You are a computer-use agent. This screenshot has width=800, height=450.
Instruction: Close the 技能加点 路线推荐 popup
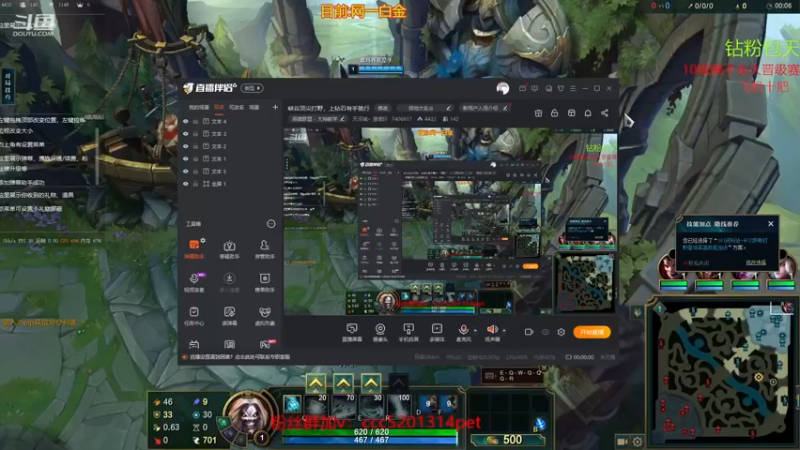[x=770, y=224]
